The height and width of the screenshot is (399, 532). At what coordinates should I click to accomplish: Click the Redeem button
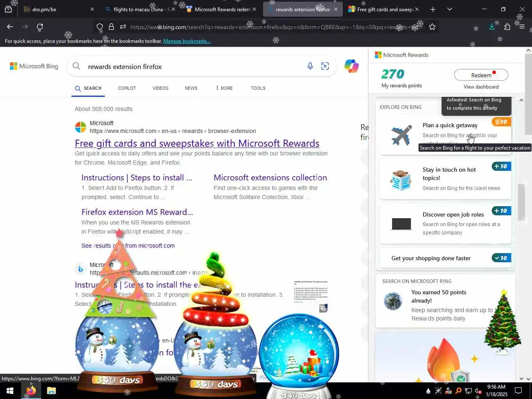point(481,75)
